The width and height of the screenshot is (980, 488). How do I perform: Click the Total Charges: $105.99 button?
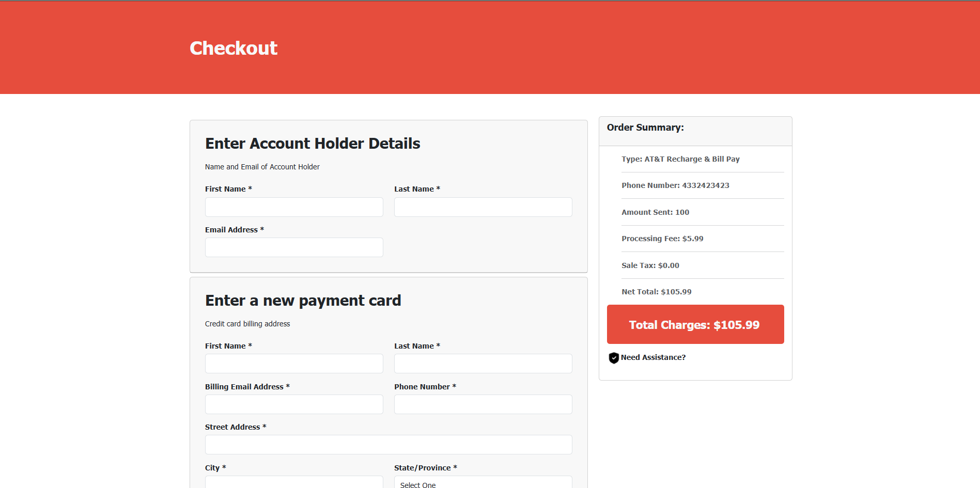click(x=695, y=324)
